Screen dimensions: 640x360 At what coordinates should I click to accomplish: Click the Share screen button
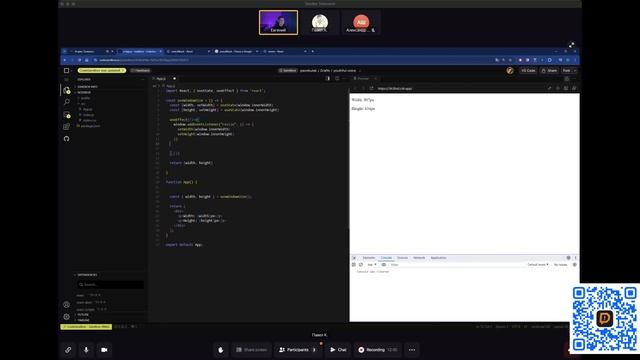252,350
